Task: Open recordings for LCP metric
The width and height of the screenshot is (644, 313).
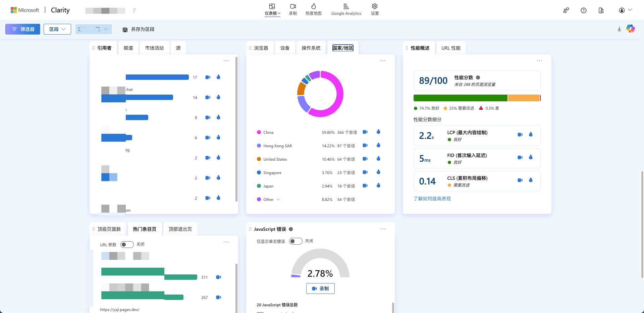Action: pyautogui.click(x=520, y=135)
